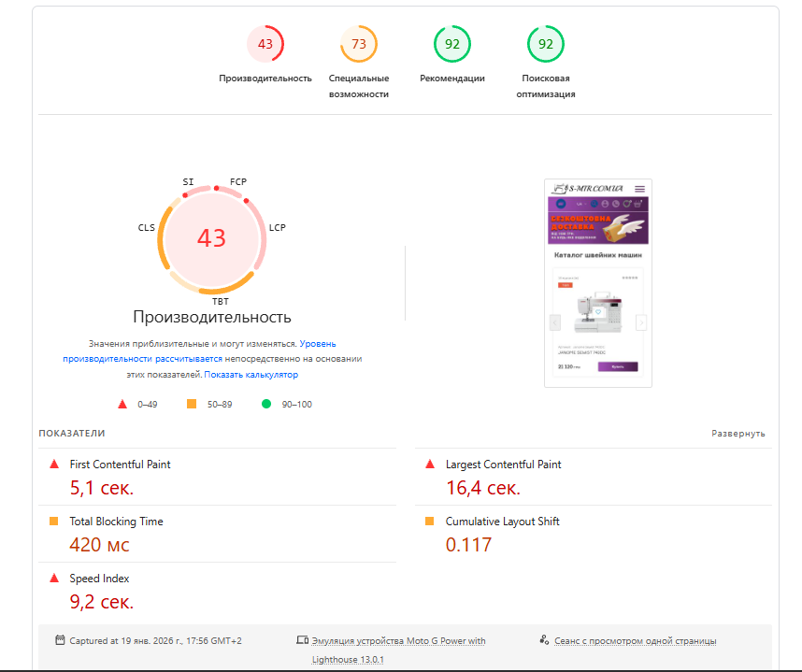Open the Показать калькулятор link
The height and width of the screenshot is (672, 802).
pyautogui.click(x=251, y=375)
